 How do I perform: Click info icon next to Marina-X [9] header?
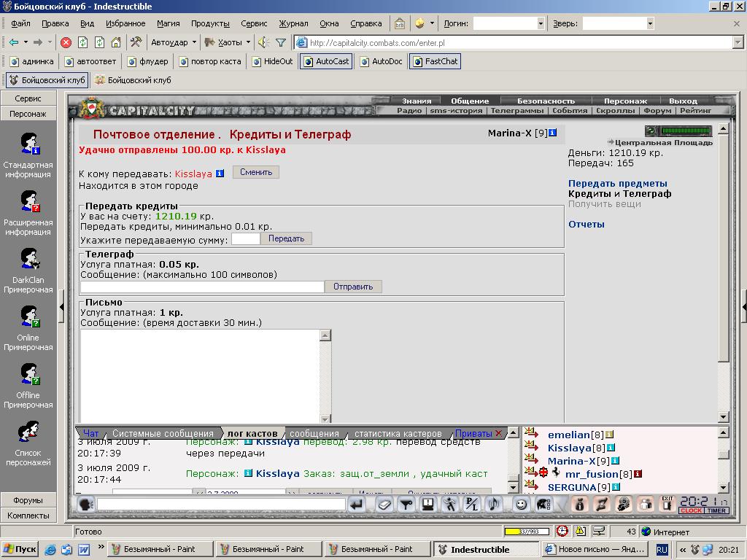[553, 133]
